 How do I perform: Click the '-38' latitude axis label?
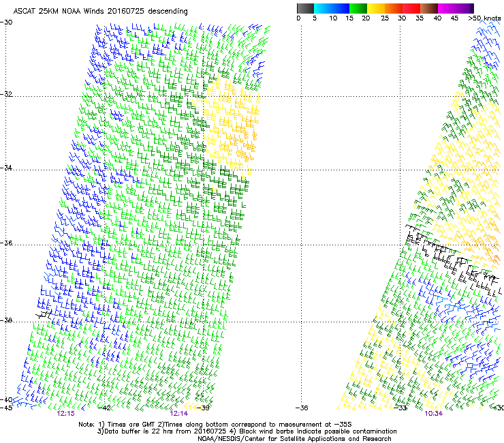[6, 320]
